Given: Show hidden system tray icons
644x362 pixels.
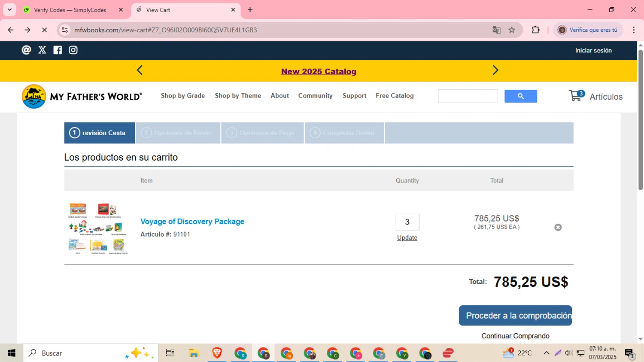Looking at the screenshot, I should [x=547, y=353].
